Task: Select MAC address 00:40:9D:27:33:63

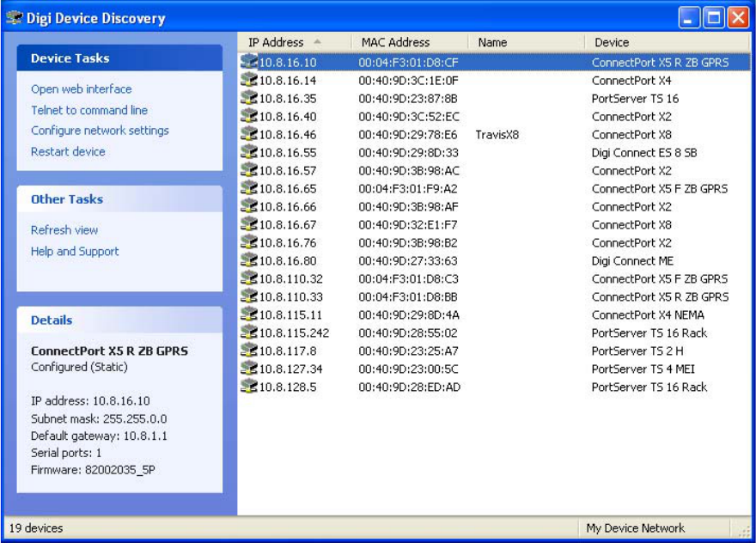Action: tap(408, 261)
